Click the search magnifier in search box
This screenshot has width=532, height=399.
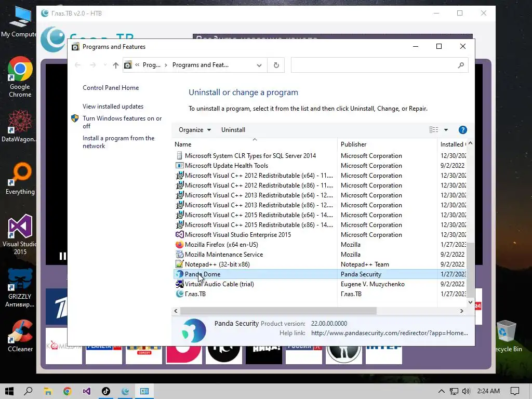[460, 65]
